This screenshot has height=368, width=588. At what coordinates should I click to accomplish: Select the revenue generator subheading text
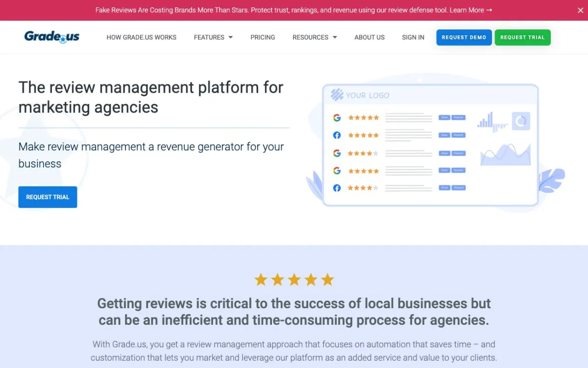coord(151,155)
